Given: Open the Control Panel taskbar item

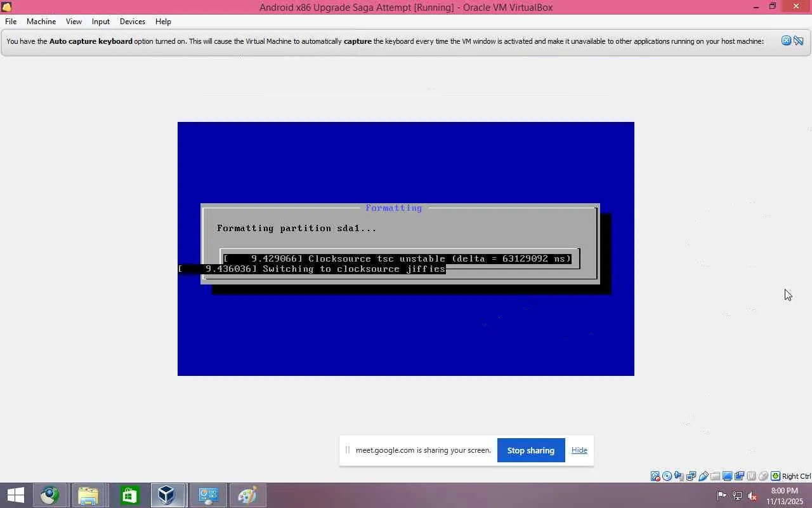Looking at the screenshot, I should pos(207,495).
